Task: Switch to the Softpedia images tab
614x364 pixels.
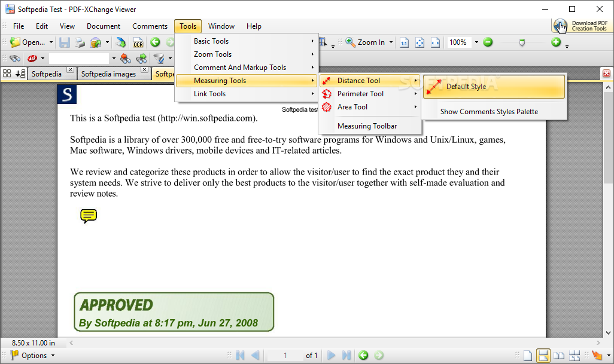Action: pos(108,74)
